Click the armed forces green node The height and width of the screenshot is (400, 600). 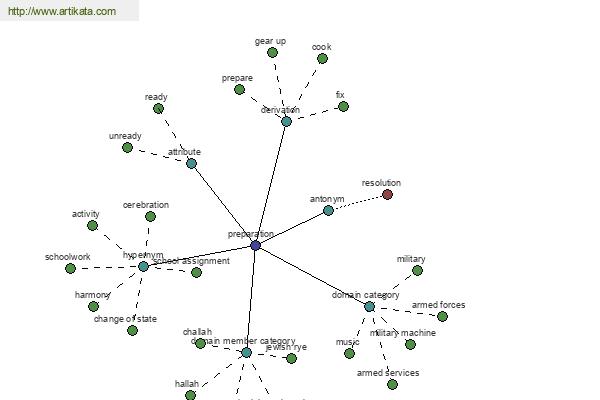pos(442,316)
